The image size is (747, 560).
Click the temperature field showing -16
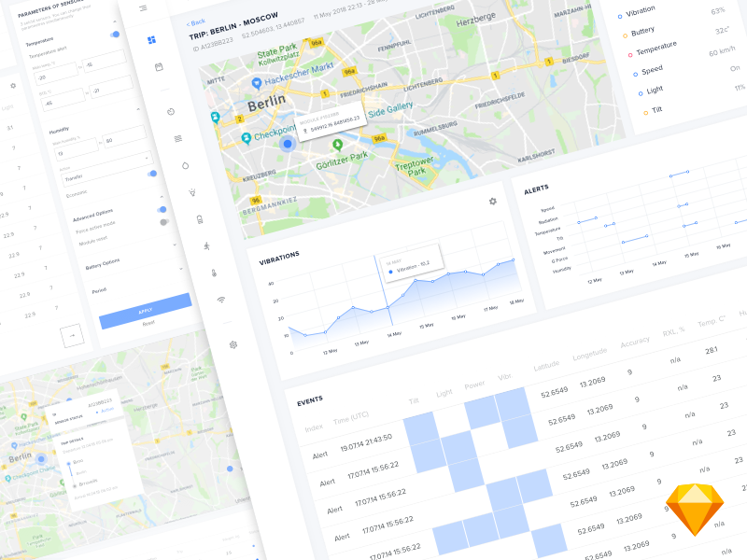point(105,62)
